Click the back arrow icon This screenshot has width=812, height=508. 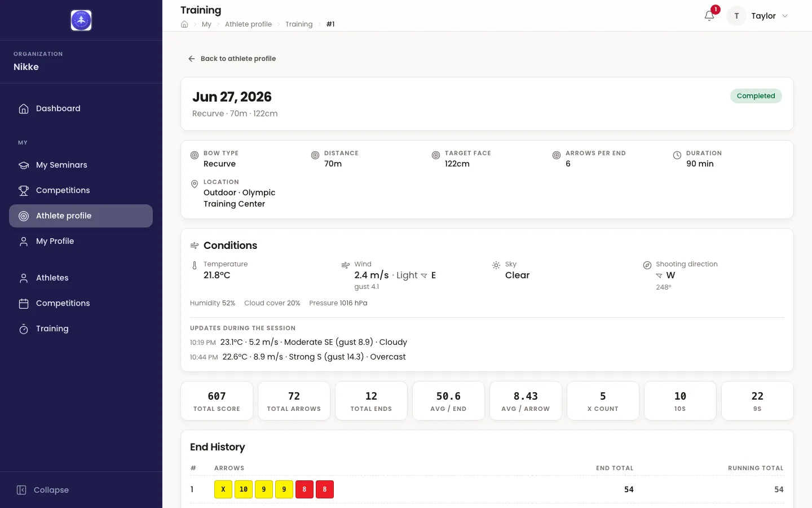(x=192, y=59)
